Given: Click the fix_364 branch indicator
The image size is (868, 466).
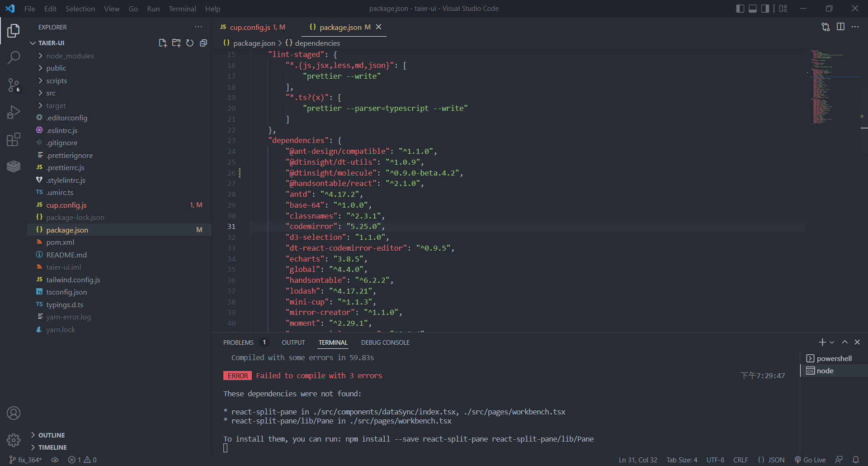Looking at the screenshot, I should (x=25, y=460).
